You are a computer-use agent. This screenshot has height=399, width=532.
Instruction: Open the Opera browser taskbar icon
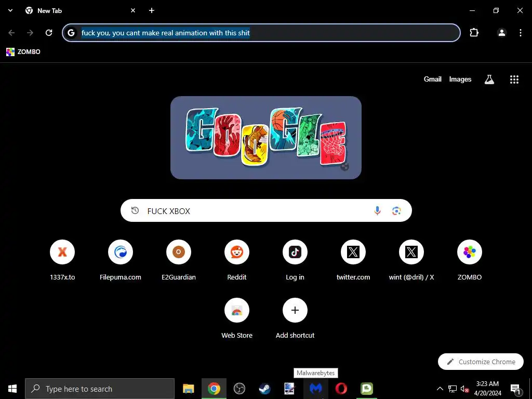[341, 389]
